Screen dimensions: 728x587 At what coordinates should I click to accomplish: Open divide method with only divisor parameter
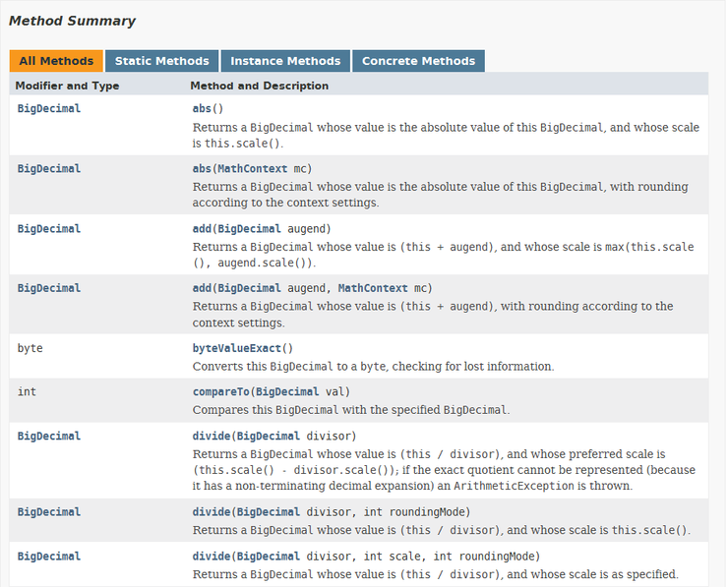213,437
